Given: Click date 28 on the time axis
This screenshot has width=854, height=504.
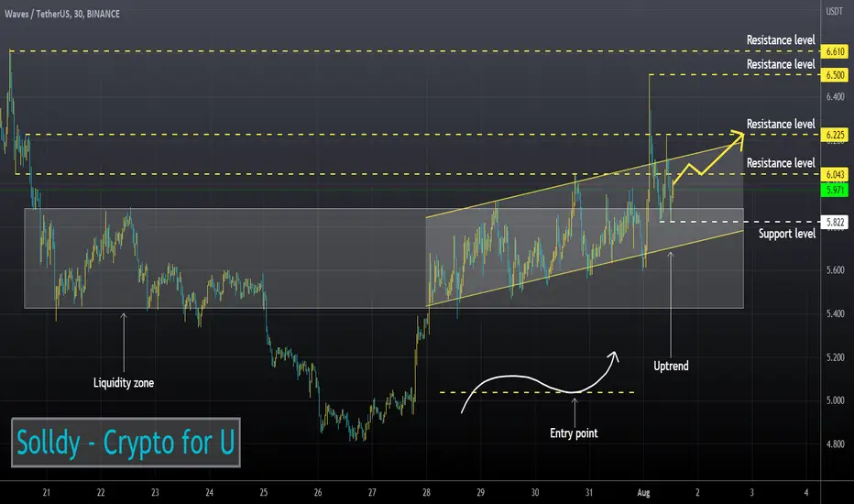Looking at the screenshot, I should click(x=426, y=493).
